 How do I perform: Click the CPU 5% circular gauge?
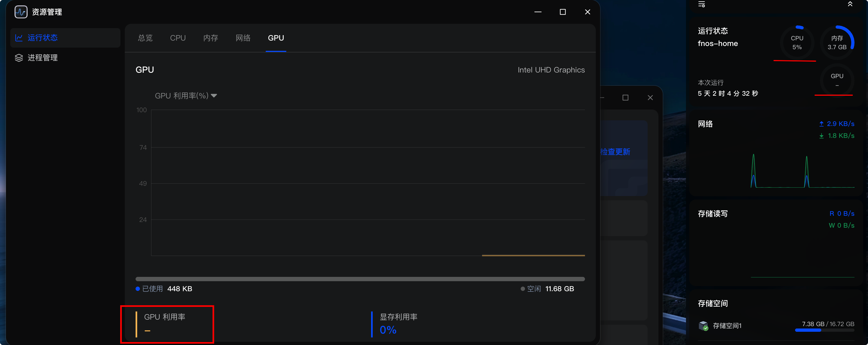tap(797, 43)
